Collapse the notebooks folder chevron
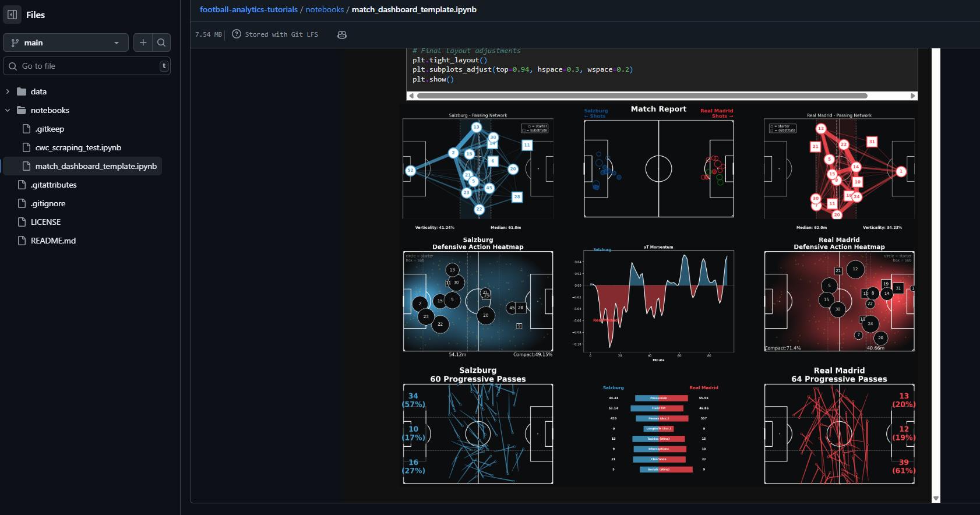 8,110
